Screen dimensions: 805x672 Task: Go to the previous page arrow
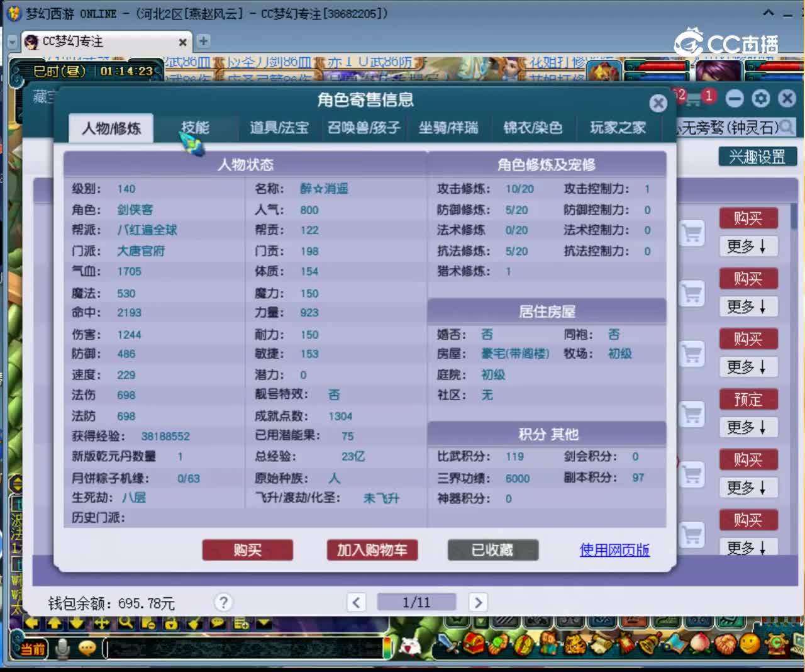pyautogui.click(x=356, y=602)
